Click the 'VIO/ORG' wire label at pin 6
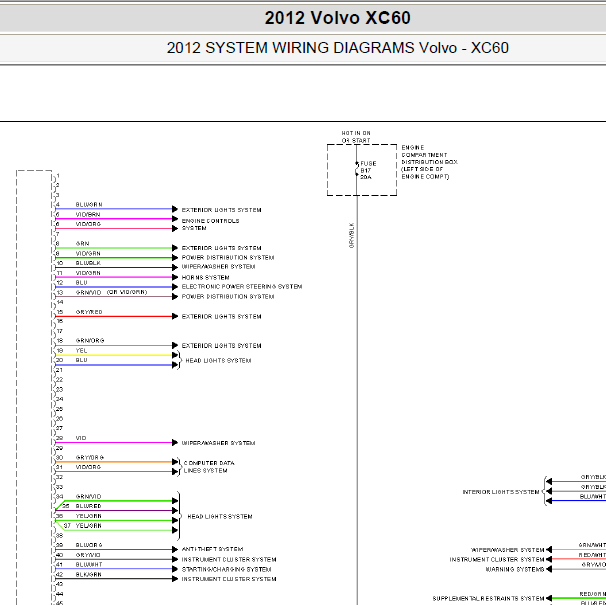The height and width of the screenshot is (605, 606). click(x=88, y=224)
